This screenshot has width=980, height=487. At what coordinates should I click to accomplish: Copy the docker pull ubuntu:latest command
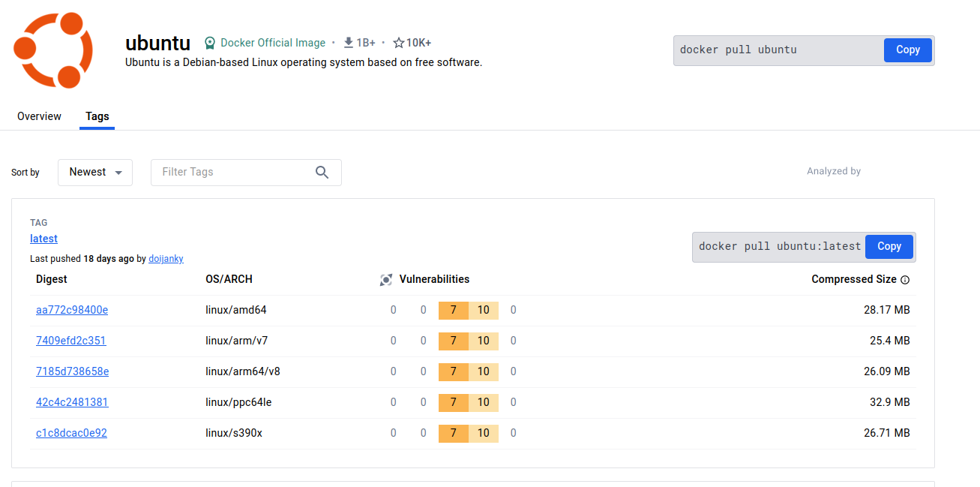[889, 247]
